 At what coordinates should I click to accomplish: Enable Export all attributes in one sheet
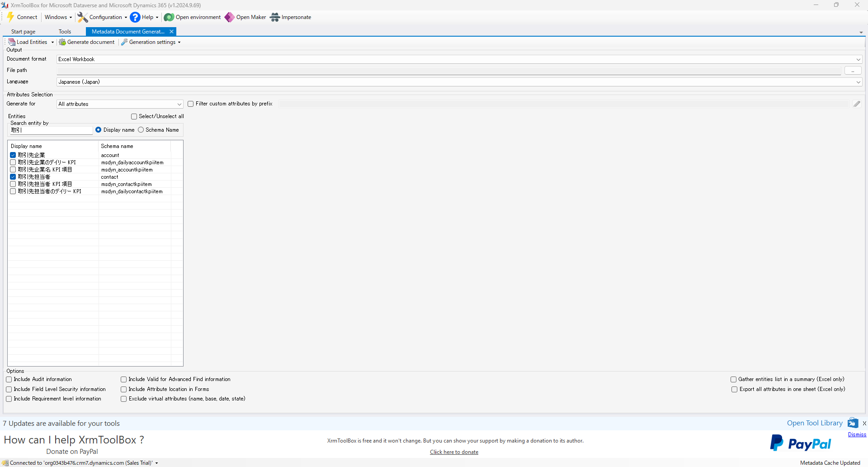click(735, 389)
